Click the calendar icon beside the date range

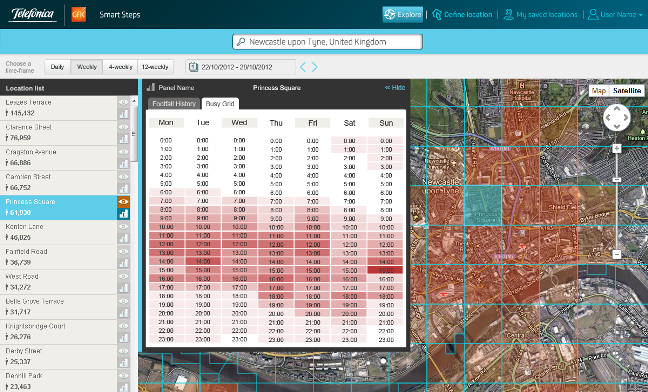(x=193, y=67)
